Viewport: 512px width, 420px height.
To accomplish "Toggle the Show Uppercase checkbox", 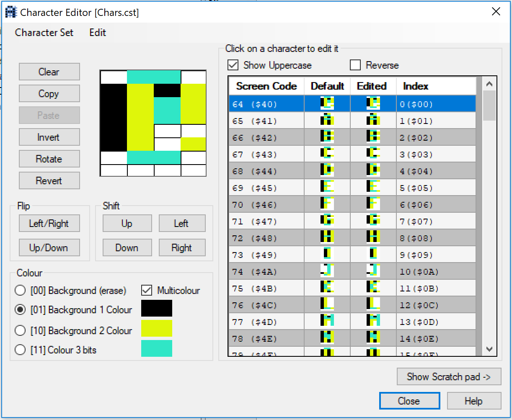I will 233,65.
